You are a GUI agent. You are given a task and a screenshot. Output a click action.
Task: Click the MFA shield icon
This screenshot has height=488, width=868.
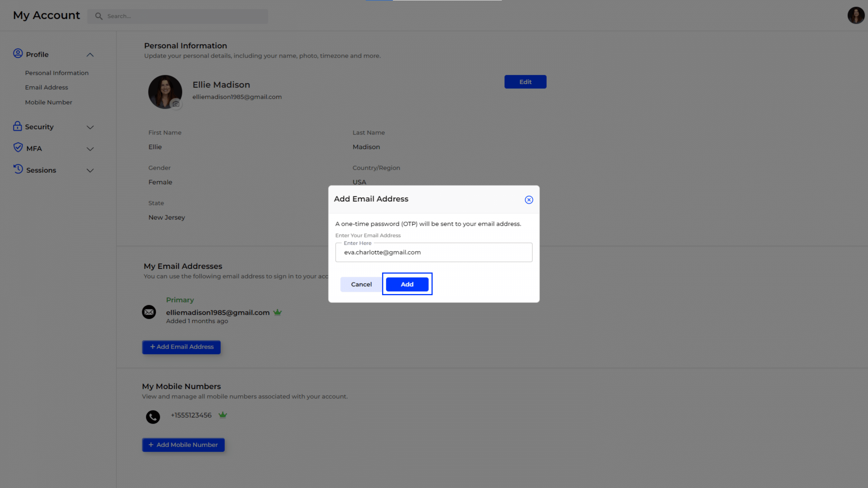tap(18, 148)
